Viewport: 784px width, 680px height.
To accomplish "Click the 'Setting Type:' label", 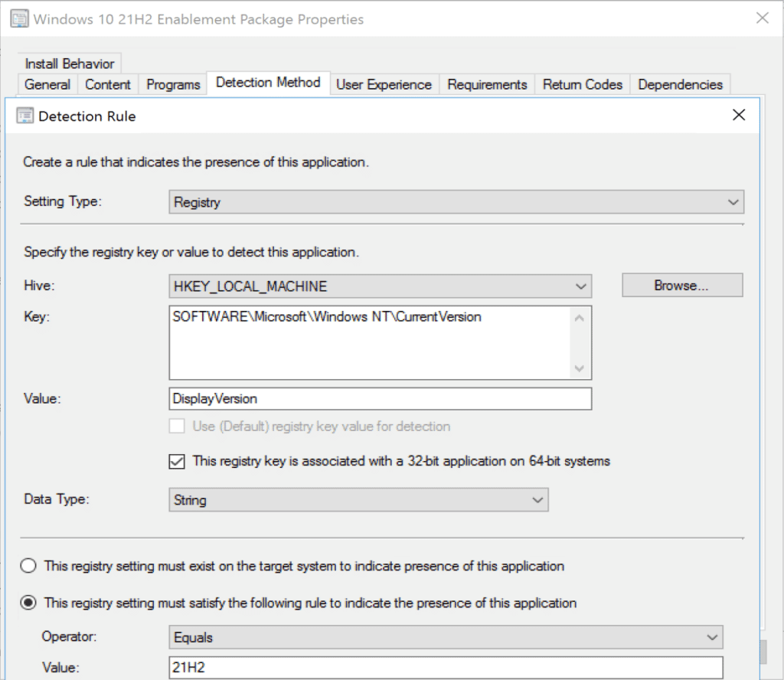I will [63, 201].
